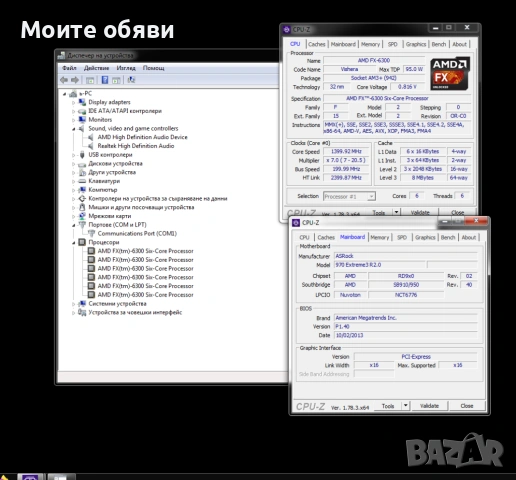Image resolution: width=516 pixels, height=480 pixels.
Task: Click the Back arrow in Device Manager toolbar
Action: click(64, 80)
